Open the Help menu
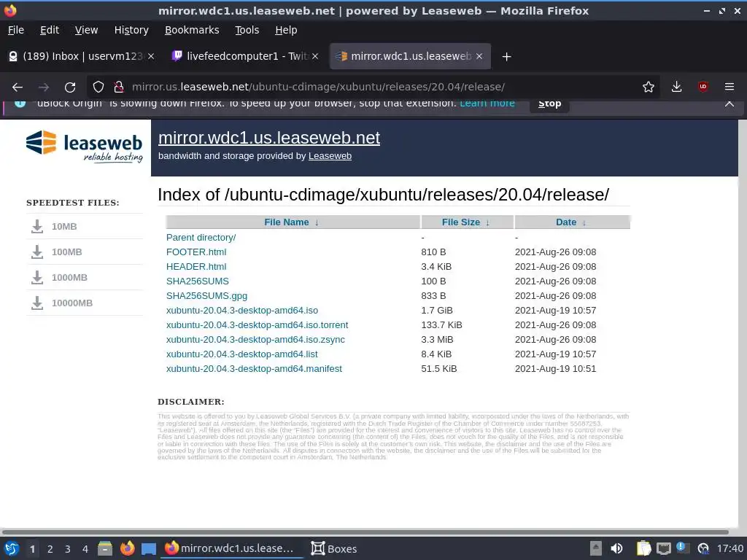Screen dimensions: 747x560 click(286, 30)
